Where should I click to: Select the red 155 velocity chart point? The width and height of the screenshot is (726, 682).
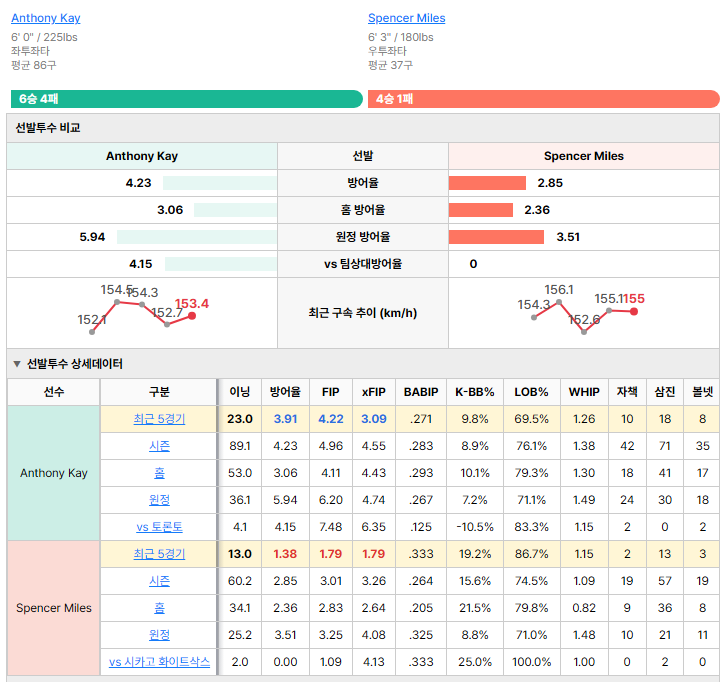[634, 312]
